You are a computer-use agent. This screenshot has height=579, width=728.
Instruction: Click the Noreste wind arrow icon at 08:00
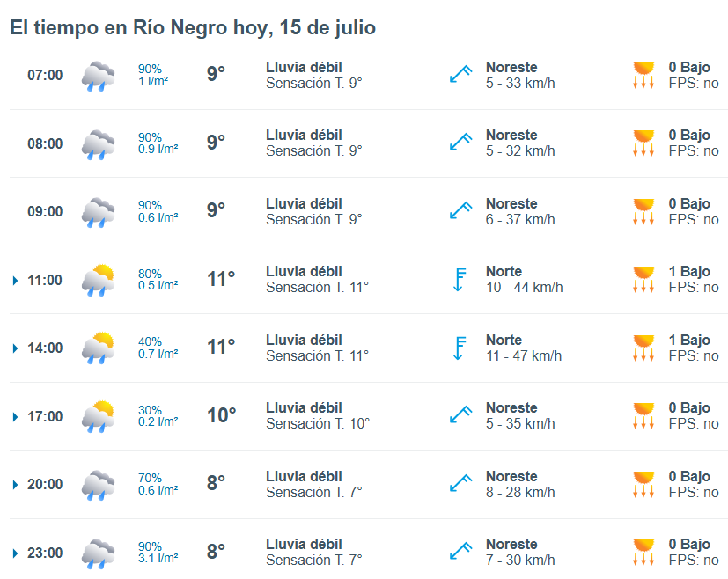coord(460,142)
